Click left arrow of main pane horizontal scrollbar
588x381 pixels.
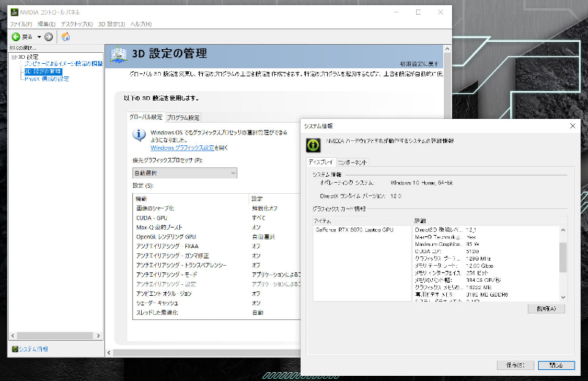[109, 352]
